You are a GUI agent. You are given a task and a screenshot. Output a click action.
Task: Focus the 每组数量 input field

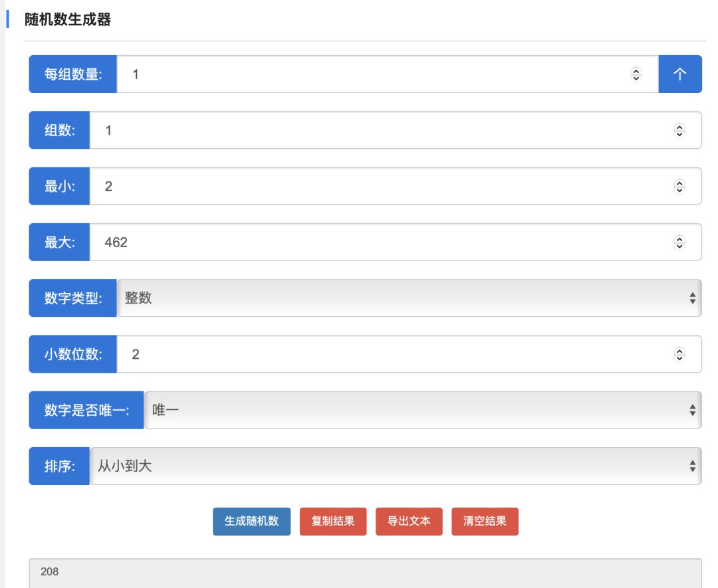(372, 74)
